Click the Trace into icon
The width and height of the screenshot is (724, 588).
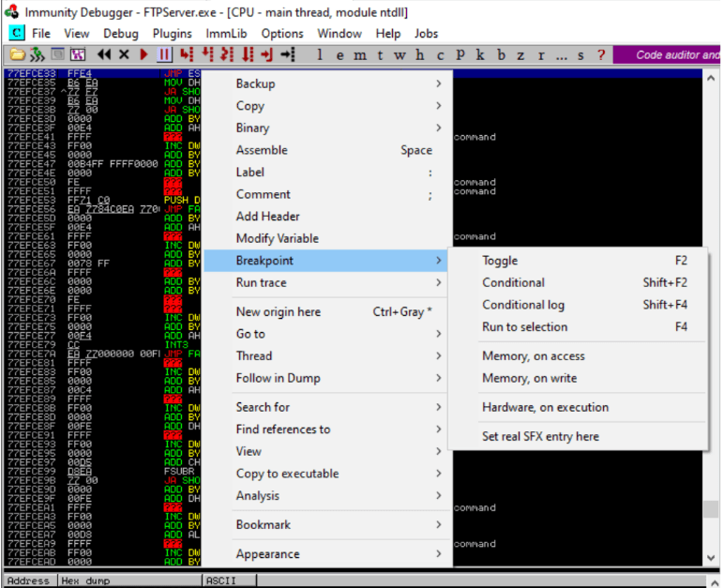point(227,54)
